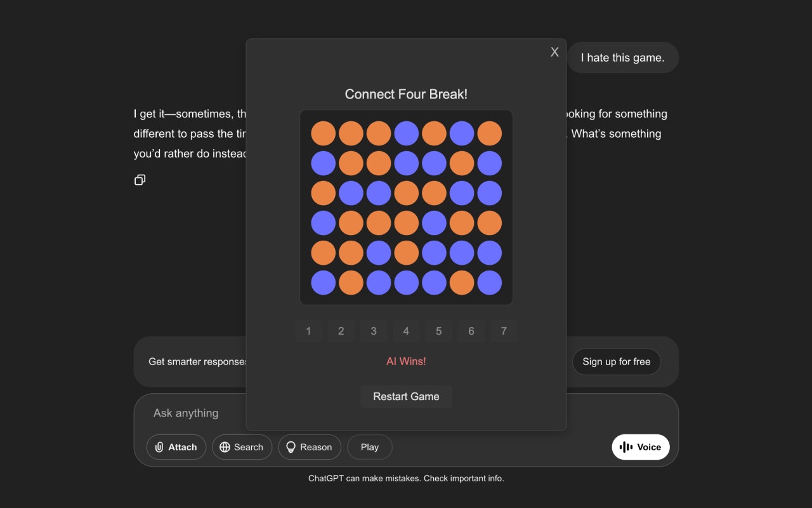Drop a disc in column 2
Screen dimensions: 812x508
click(x=341, y=331)
